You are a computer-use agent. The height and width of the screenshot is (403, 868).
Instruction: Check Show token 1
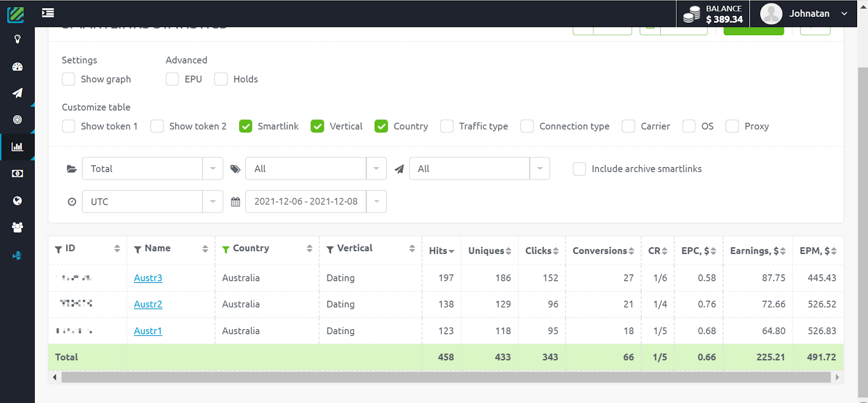(x=68, y=126)
